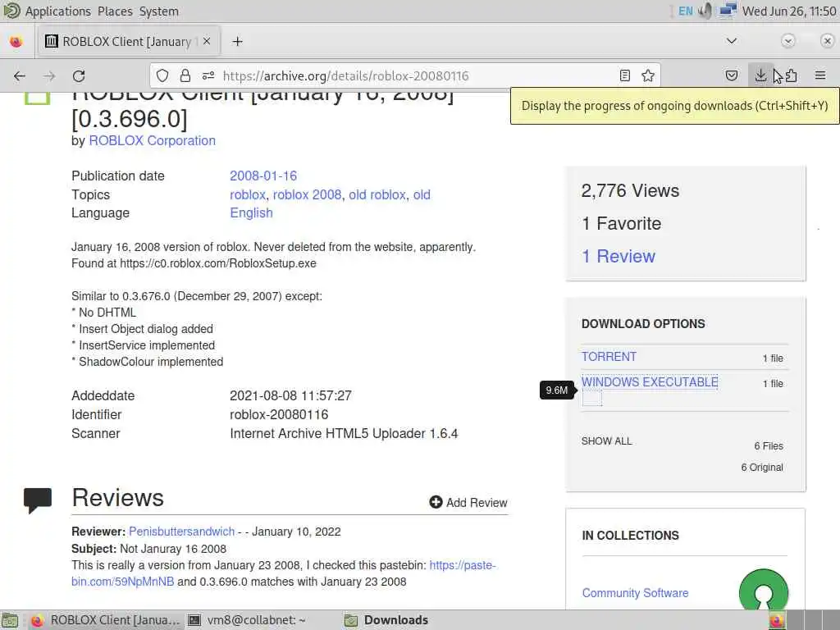
Task: Open the roblox 2008 topic link
Action: click(307, 194)
